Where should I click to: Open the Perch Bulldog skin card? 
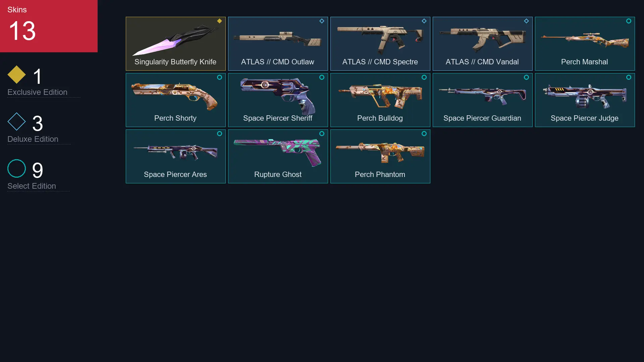[x=380, y=100]
